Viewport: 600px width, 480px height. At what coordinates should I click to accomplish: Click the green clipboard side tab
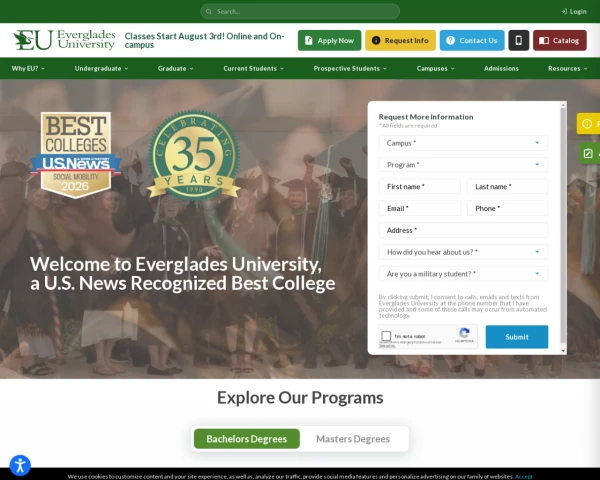point(589,153)
